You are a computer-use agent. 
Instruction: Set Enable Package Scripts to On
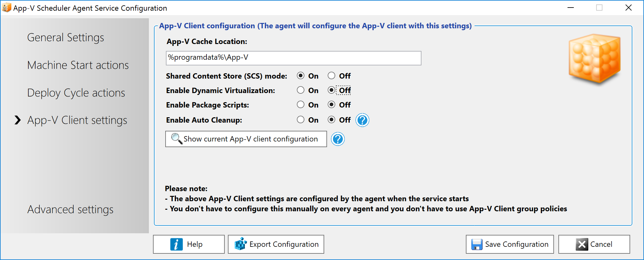[x=301, y=105]
